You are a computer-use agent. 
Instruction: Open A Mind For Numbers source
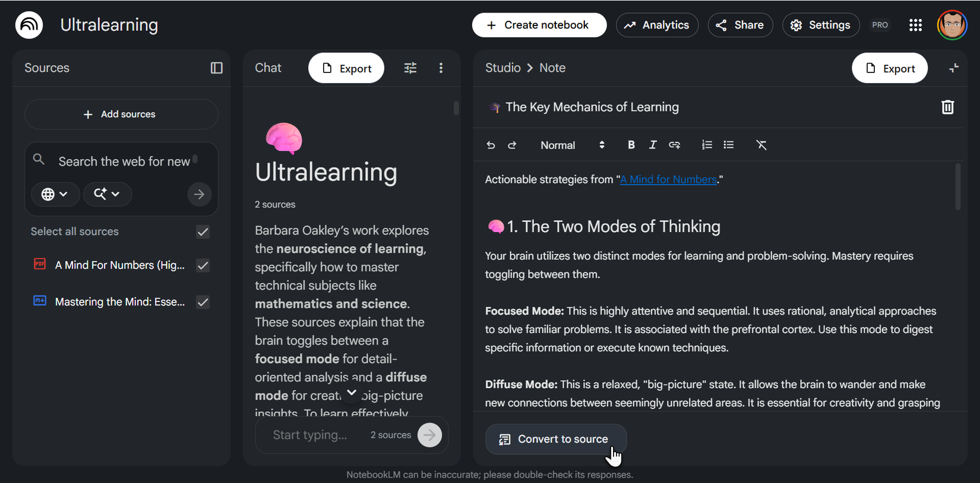click(x=120, y=265)
